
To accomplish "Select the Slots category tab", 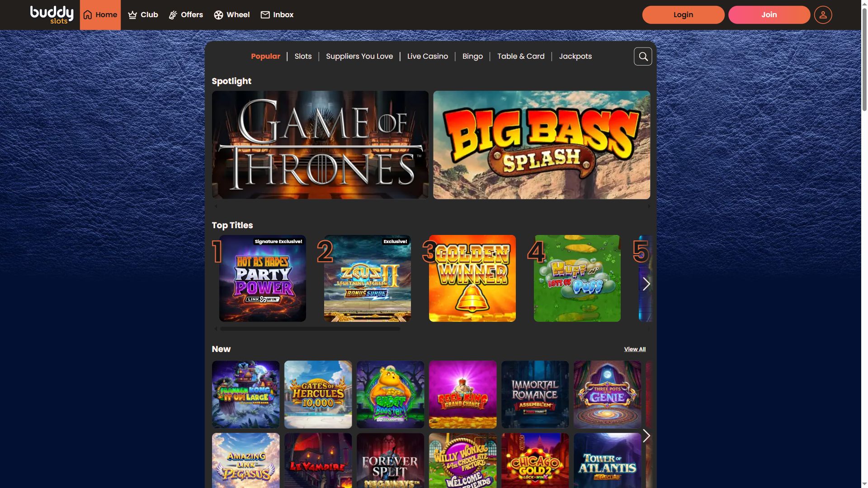I will (x=303, y=56).
